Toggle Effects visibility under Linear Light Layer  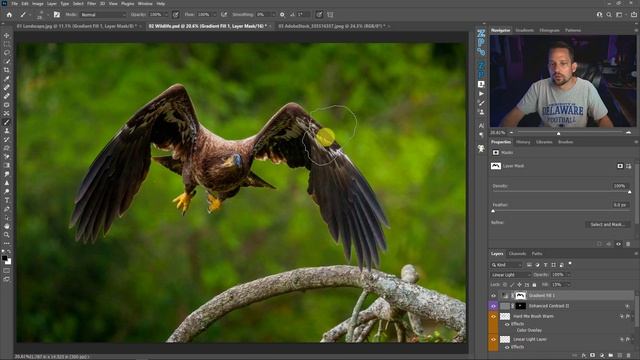coord(507,347)
